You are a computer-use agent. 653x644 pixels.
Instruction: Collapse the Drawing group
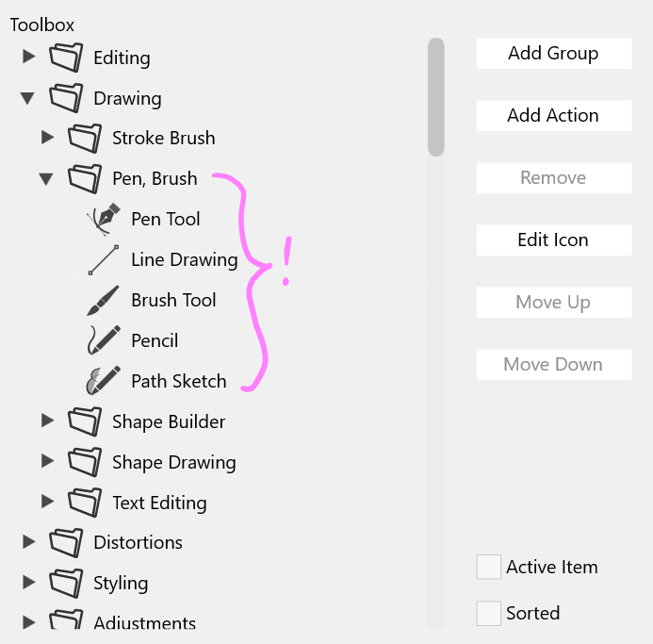point(27,98)
